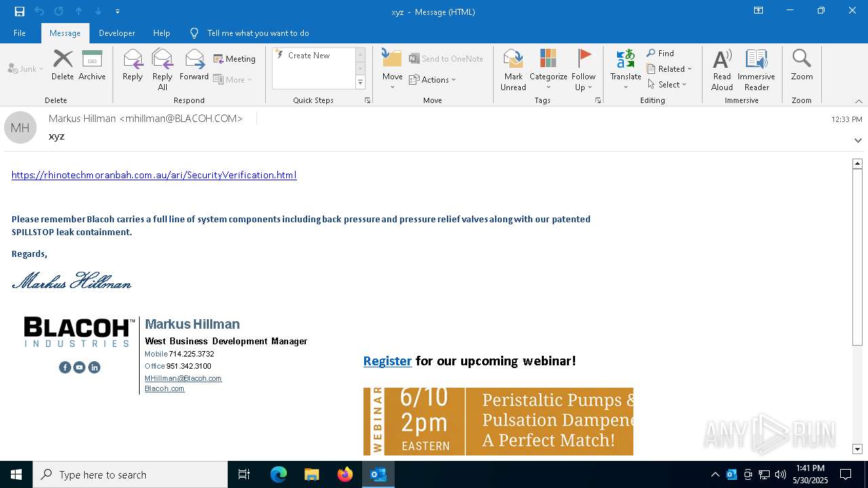Launch Firefox from taskbar

tap(344, 474)
